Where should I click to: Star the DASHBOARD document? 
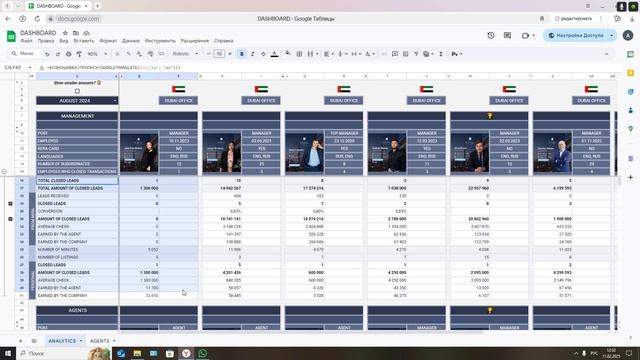[65, 33]
